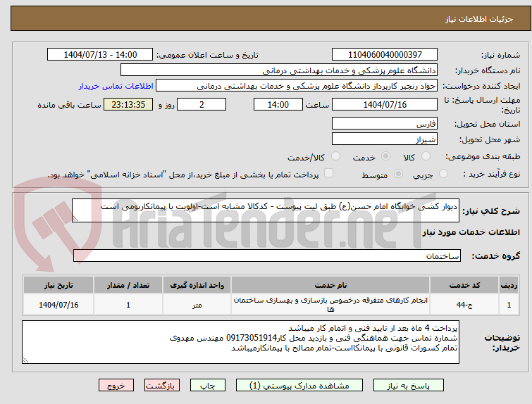Click the table date cell 1404/07/16
Image resolution: width=532 pixels, height=404 pixels.
[58, 305]
